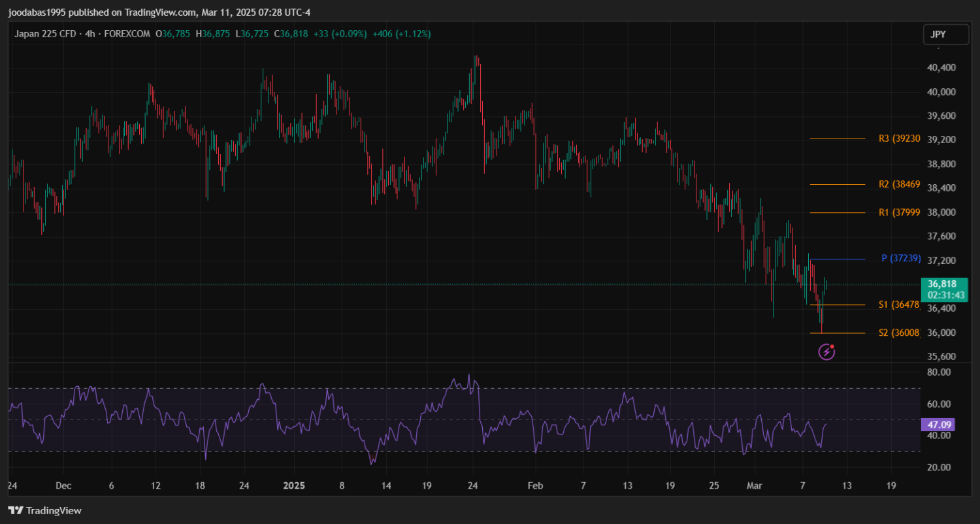Image resolution: width=980 pixels, height=524 pixels.
Task: Click the blue P (37239) pivot label
Action: pyautogui.click(x=901, y=259)
